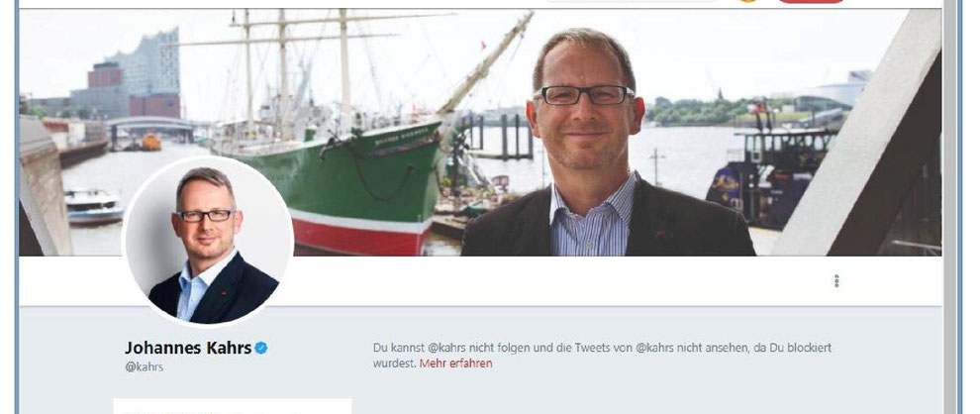Click the blue verified badge beside the name
980x414 pixels.
point(260,348)
